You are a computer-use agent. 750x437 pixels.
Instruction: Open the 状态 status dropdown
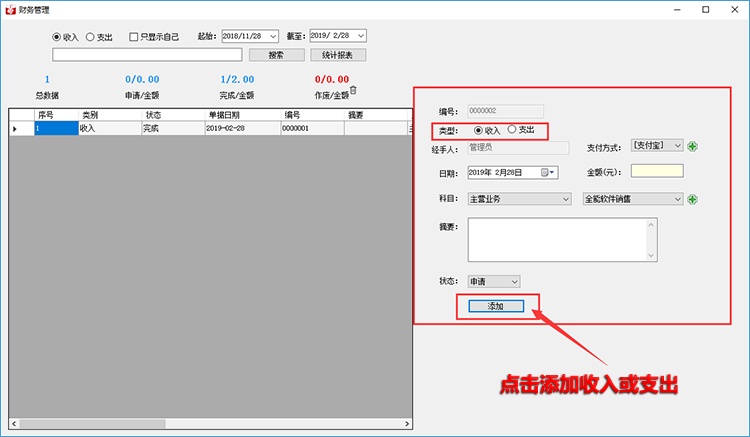[514, 282]
